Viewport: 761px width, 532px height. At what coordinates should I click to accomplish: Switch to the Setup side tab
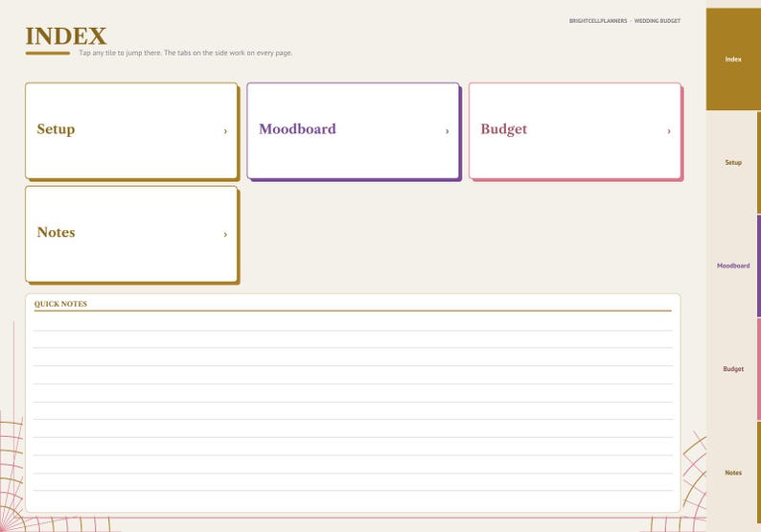click(x=733, y=163)
